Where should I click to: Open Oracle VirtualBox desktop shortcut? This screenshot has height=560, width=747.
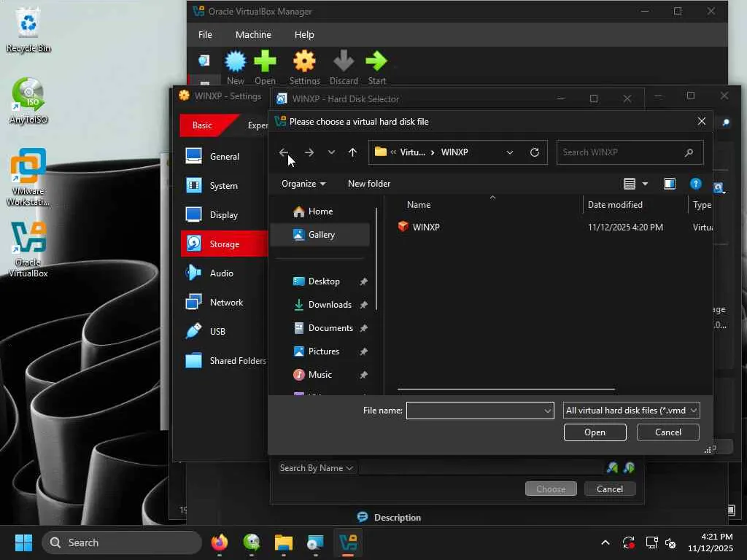[x=28, y=249]
